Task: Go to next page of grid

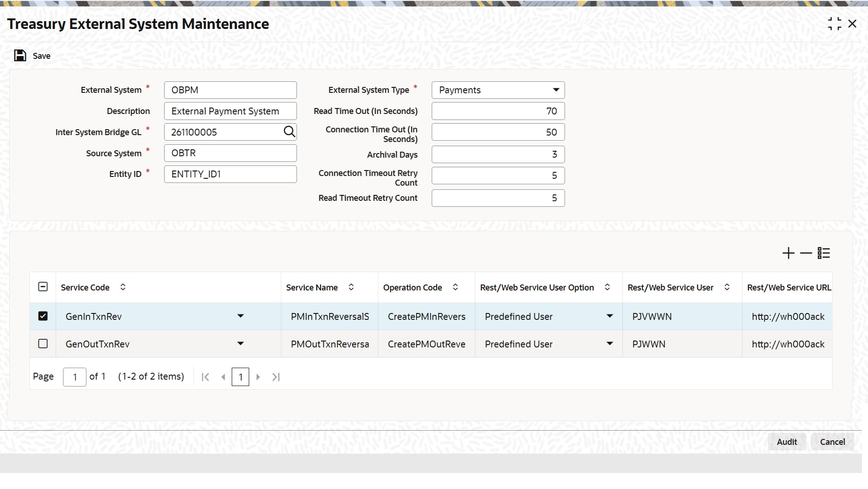Action: click(x=258, y=377)
